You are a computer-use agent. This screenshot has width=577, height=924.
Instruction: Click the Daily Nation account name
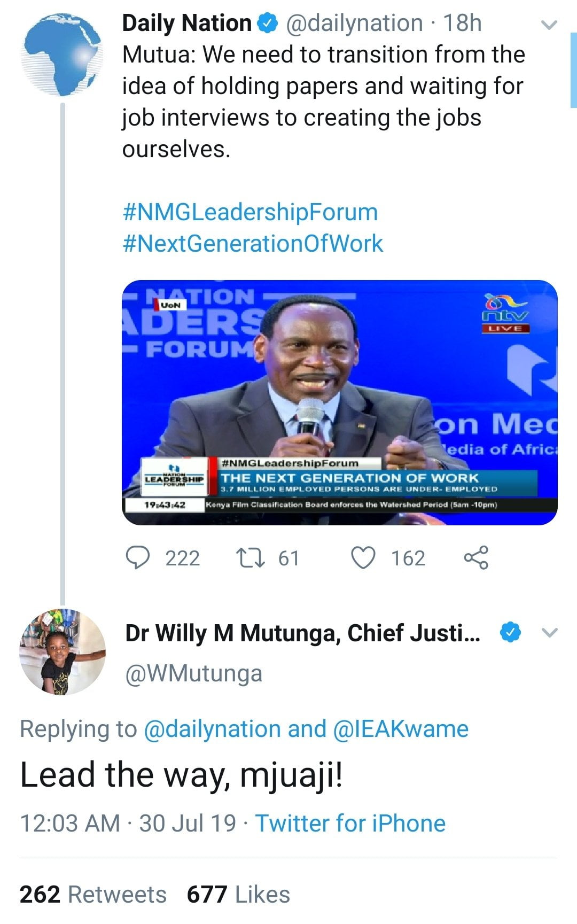(186, 24)
